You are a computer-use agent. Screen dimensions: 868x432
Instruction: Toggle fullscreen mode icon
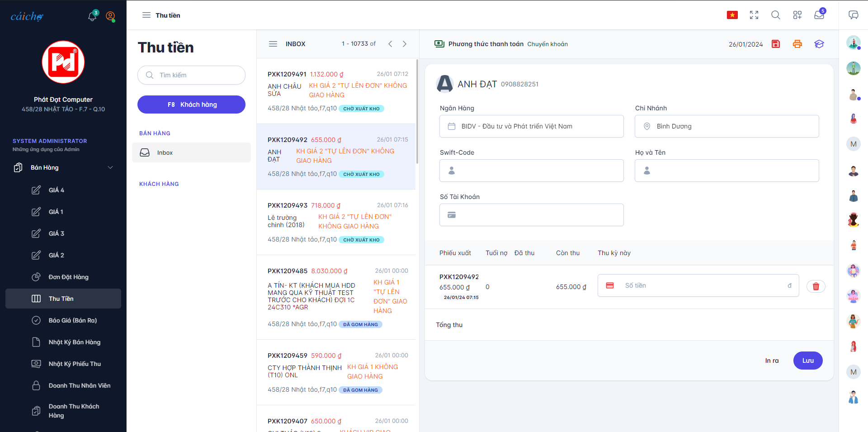pyautogui.click(x=754, y=15)
